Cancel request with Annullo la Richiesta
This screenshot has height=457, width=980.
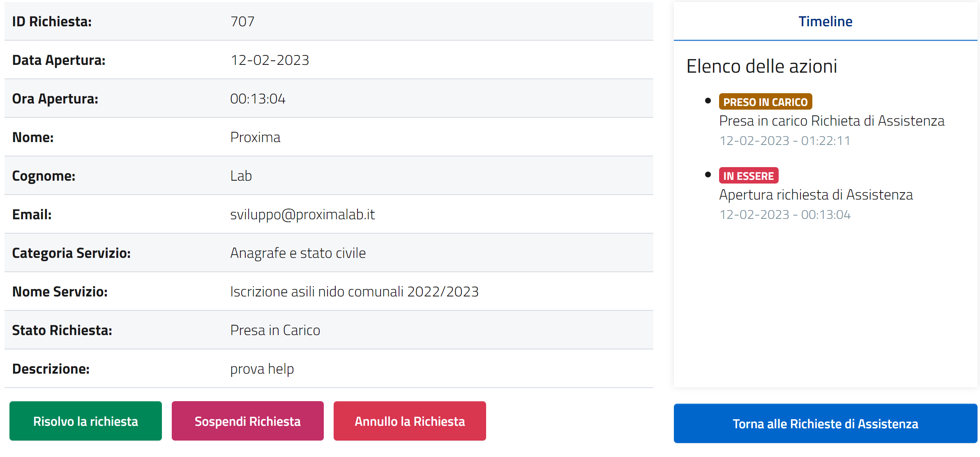[x=410, y=421]
